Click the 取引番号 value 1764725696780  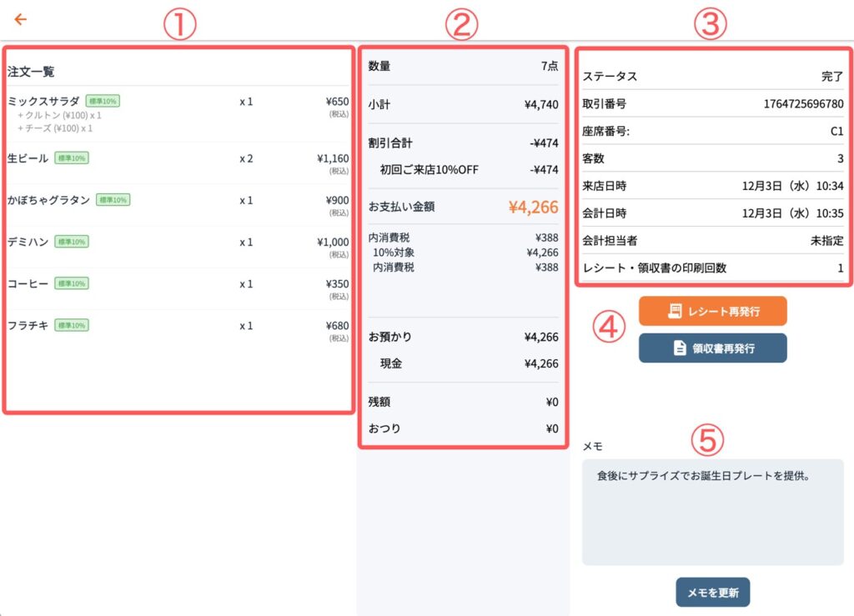(x=803, y=104)
